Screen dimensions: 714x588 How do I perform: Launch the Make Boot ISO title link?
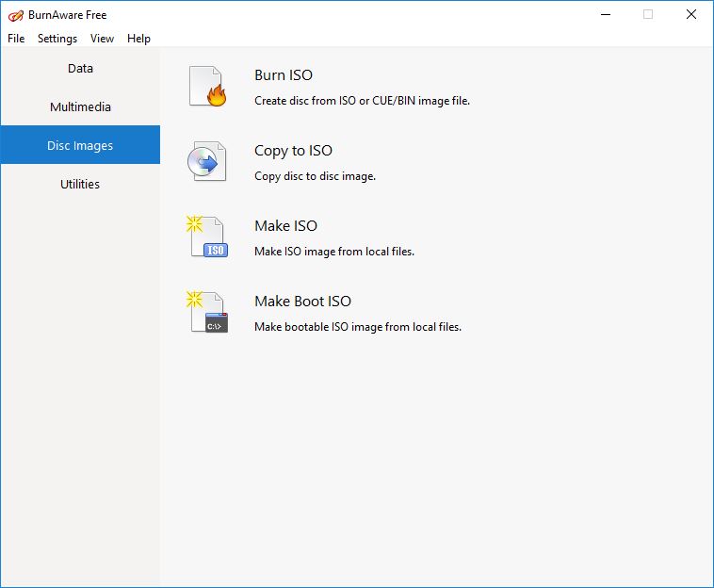coord(302,301)
